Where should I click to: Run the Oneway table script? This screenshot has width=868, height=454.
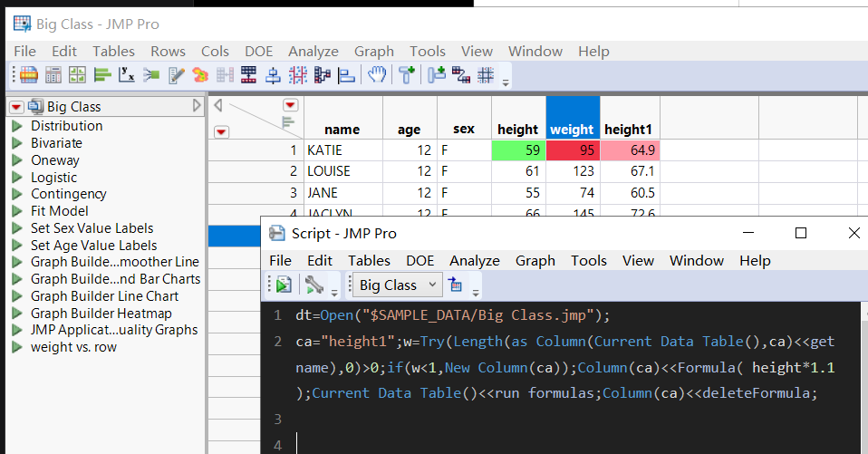[x=17, y=160]
